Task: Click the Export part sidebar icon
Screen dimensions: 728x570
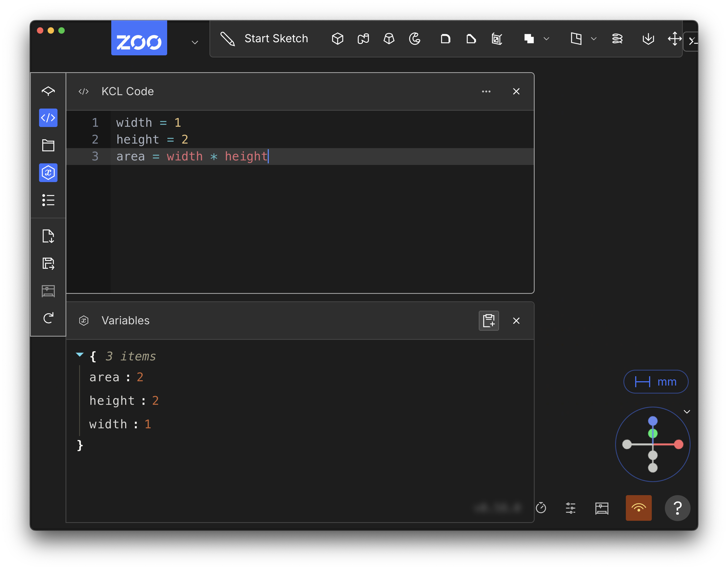Action: 48,263
